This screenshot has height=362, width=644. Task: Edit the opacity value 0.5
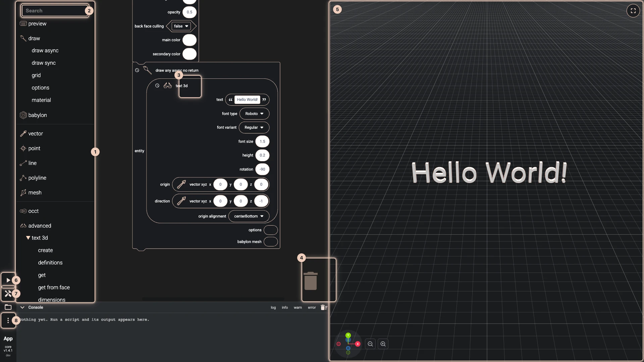(190, 12)
